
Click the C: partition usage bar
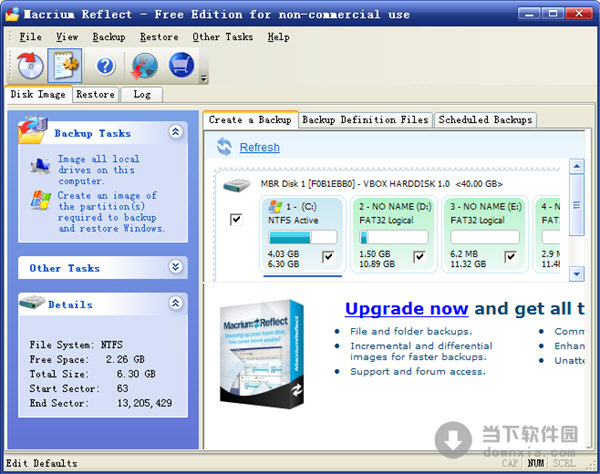click(302, 237)
